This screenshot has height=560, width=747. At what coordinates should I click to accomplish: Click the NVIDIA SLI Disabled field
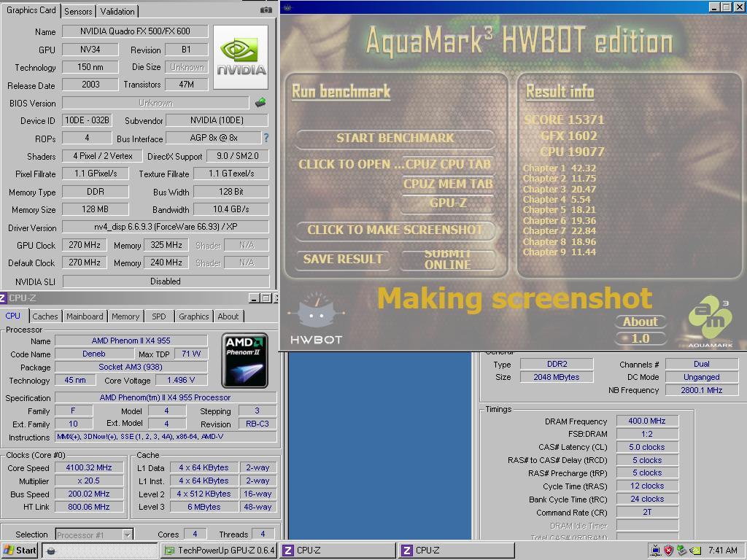[166, 281]
